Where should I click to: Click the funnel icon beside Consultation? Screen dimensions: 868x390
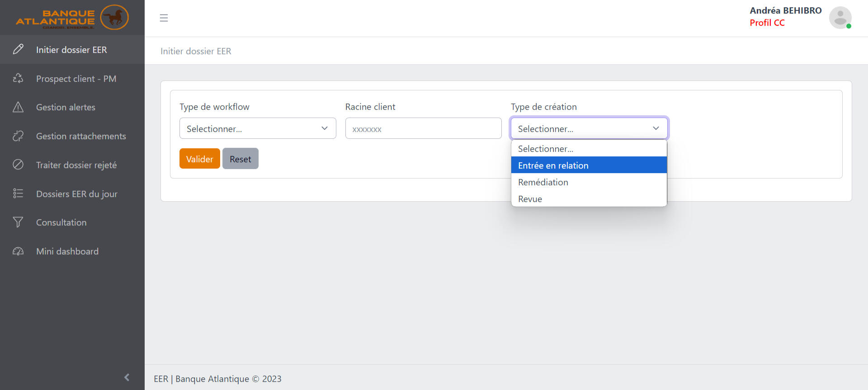18,222
